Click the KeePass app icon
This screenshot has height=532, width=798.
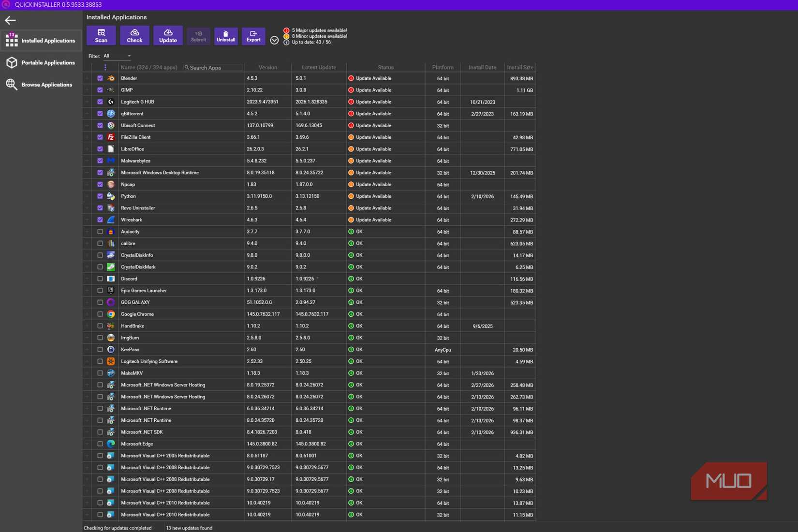click(x=111, y=350)
